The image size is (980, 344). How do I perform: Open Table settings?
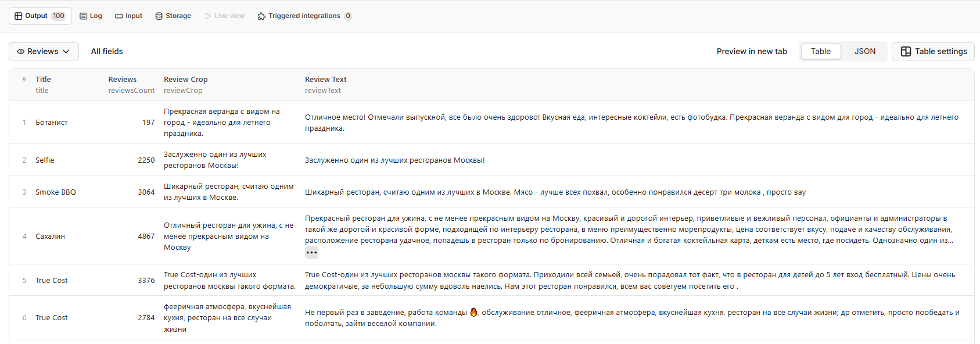[x=933, y=51]
